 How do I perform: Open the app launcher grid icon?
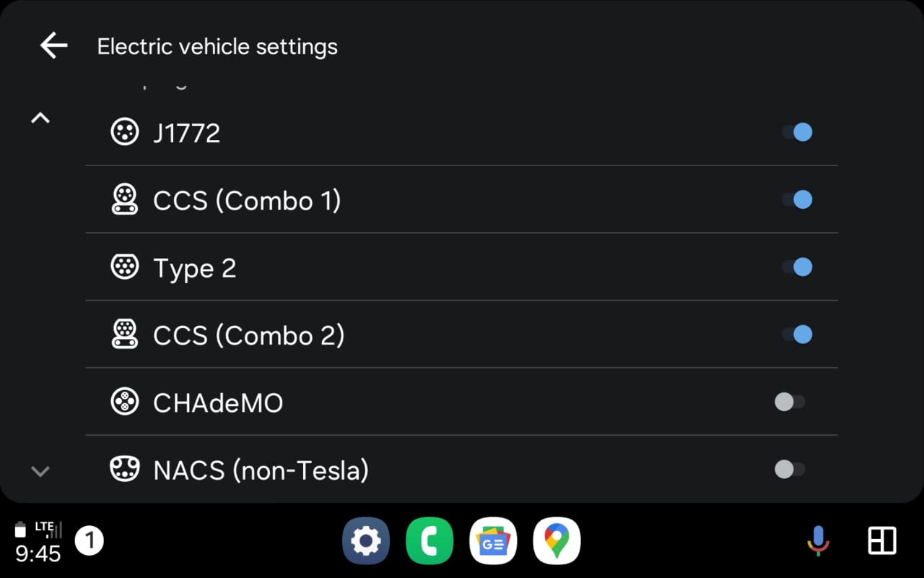pos(881,539)
